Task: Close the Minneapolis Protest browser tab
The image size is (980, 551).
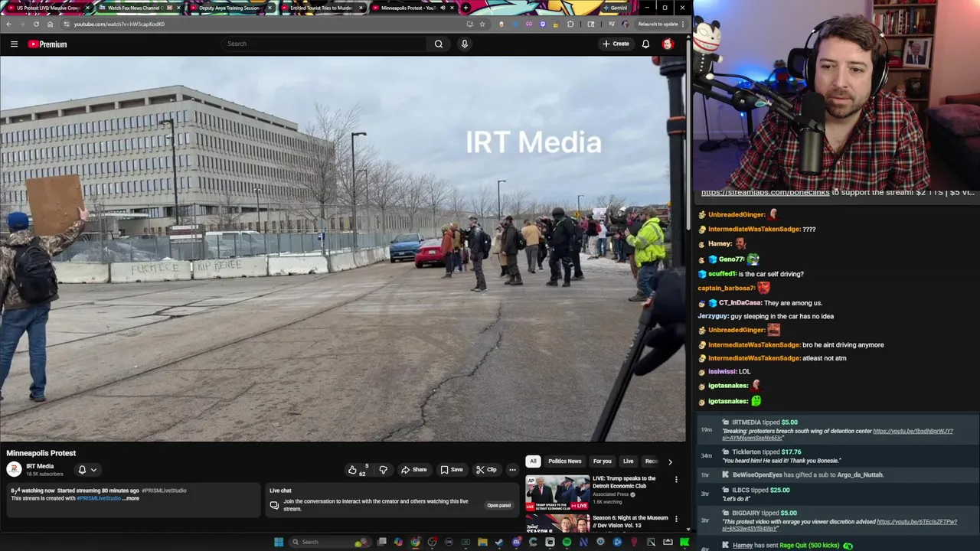Action: point(452,8)
